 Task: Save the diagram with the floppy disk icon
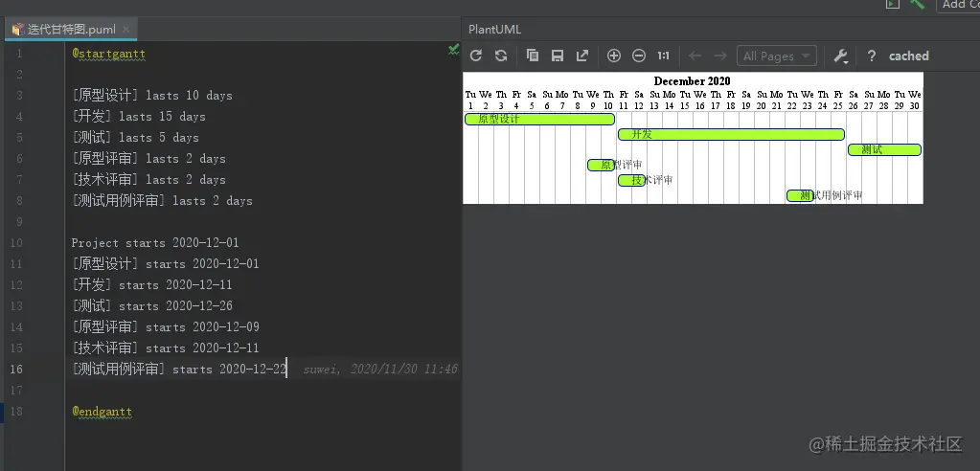click(558, 56)
